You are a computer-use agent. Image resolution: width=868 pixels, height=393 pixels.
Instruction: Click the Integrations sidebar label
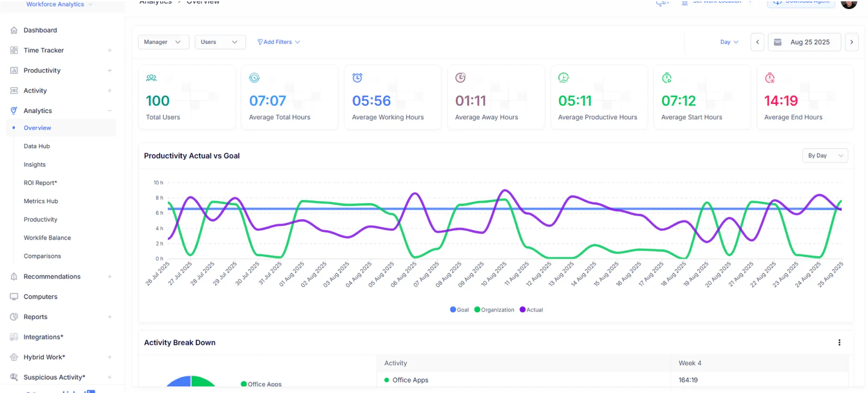click(43, 337)
